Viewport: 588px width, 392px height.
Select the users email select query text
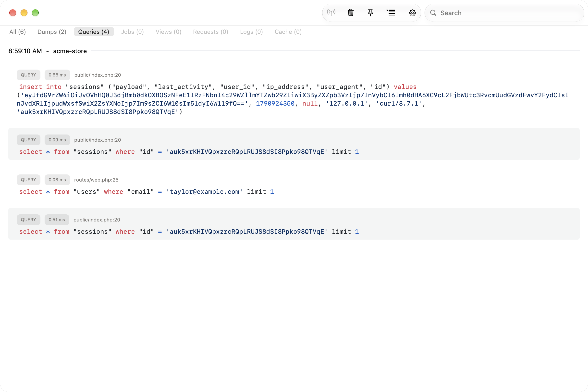click(147, 192)
